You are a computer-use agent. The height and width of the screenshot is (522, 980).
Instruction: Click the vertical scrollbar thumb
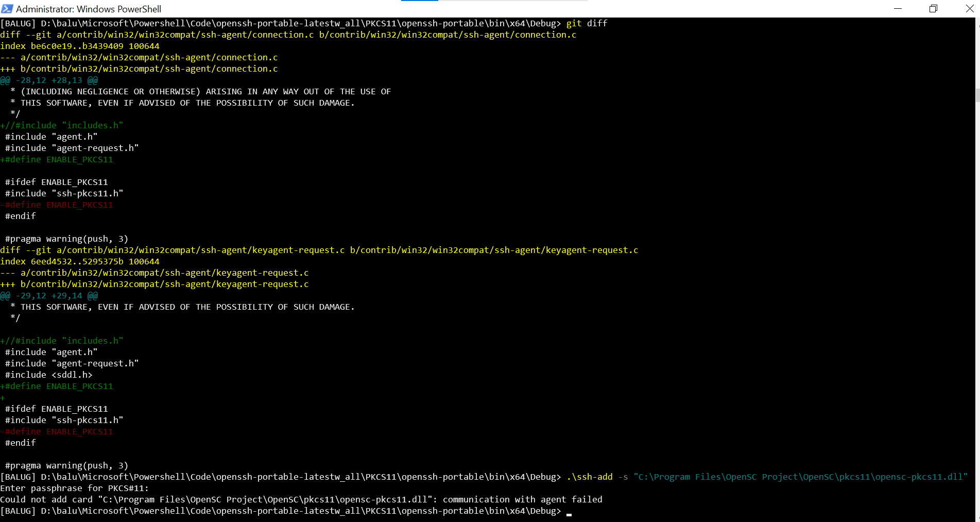pos(977,95)
